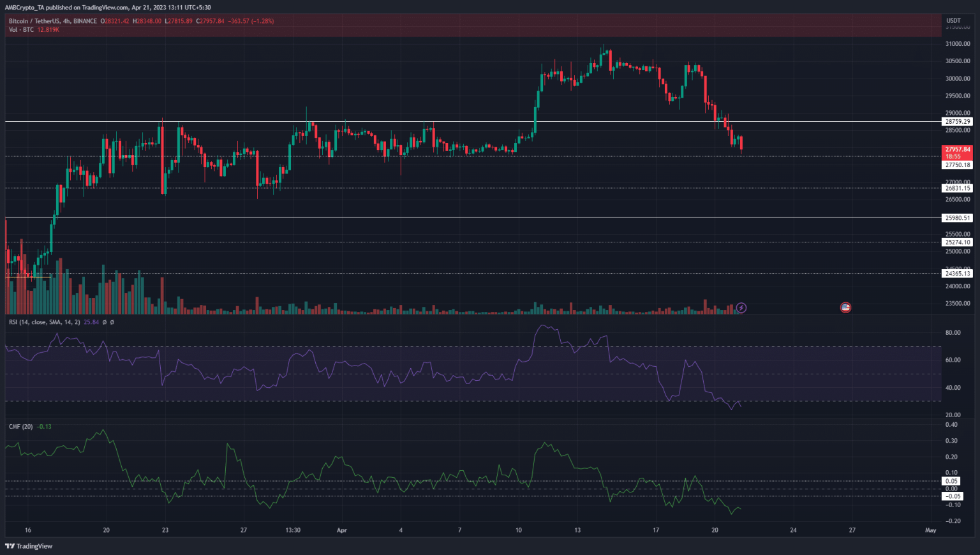Click the CMF 0.05 level label
The width and height of the screenshot is (980, 555).
pos(951,481)
